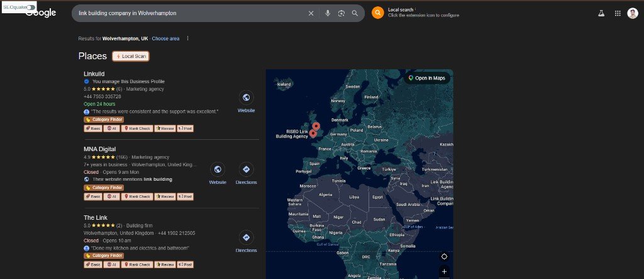Open Category Finder for The Link
Image resolution: width=644 pixels, height=279 pixels.
click(x=104, y=256)
